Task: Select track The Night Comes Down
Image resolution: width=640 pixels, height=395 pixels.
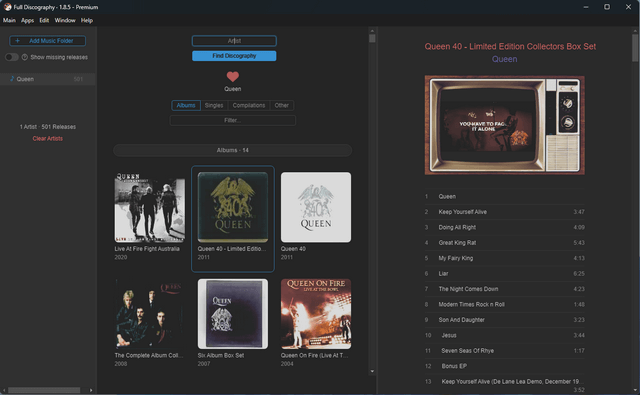Action: (504, 289)
